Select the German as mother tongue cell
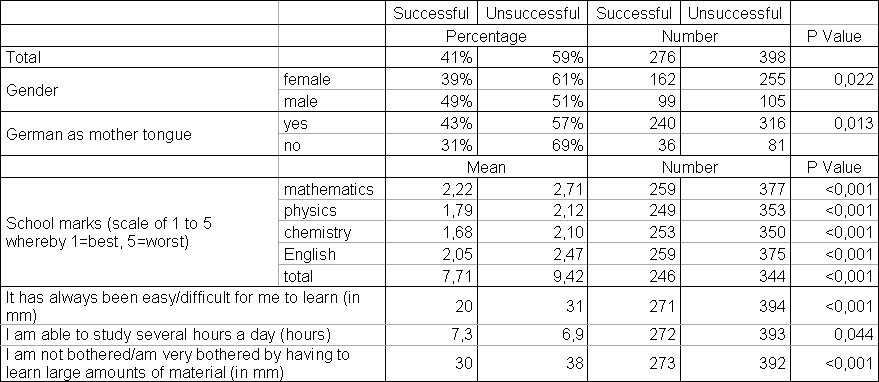Image resolution: width=879 pixels, height=382 pixels. tap(139, 134)
